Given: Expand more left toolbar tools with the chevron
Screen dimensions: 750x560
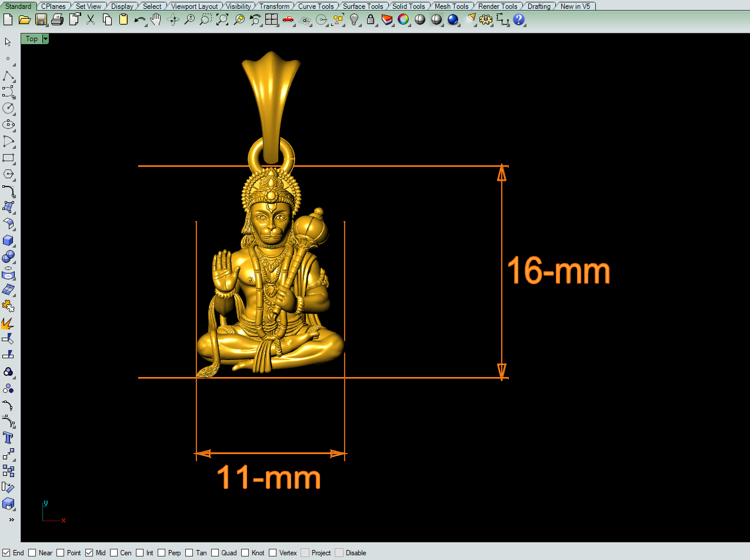Looking at the screenshot, I should [x=11, y=520].
